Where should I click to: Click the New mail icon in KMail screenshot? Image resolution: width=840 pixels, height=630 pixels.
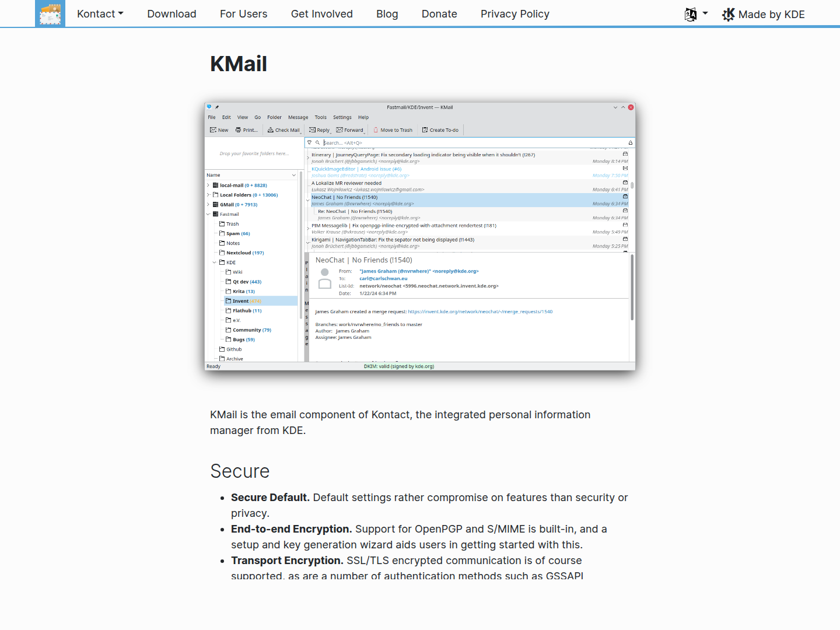point(213,130)
